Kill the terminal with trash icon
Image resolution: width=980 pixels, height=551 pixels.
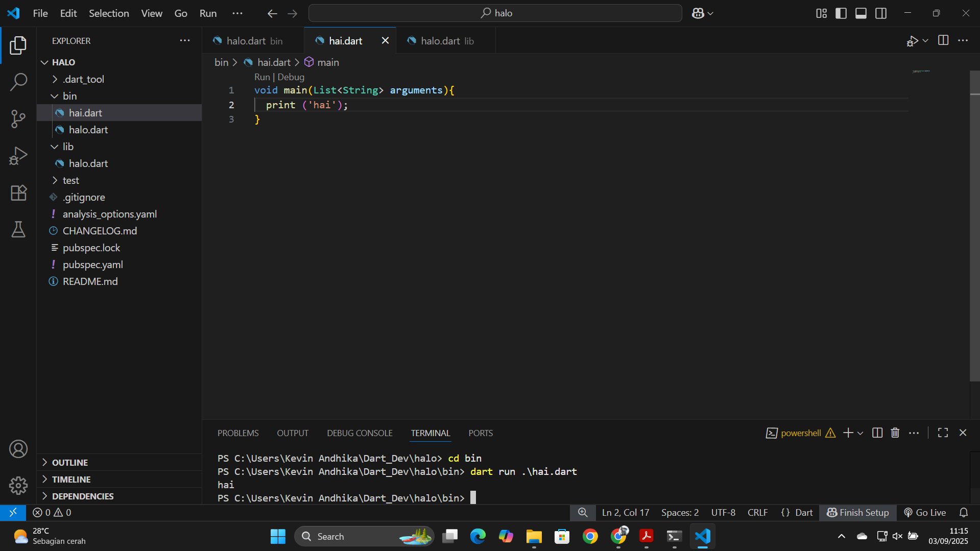[x=895, y=433]
